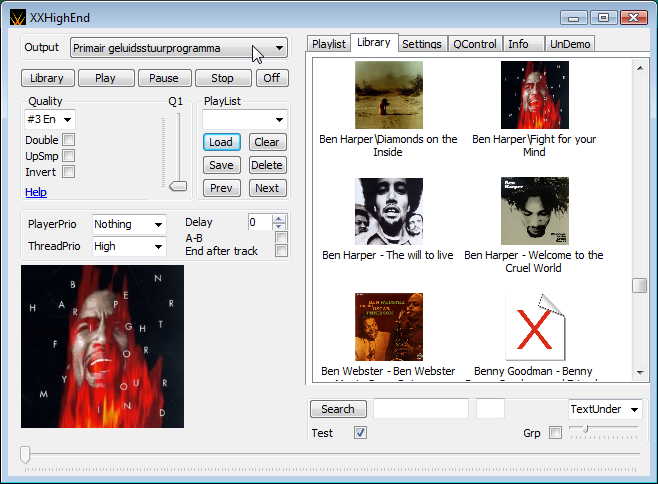Screen dimensions: 658x484
Task: Toggle End after track checkbox
Action: click(x=281, y=251)
